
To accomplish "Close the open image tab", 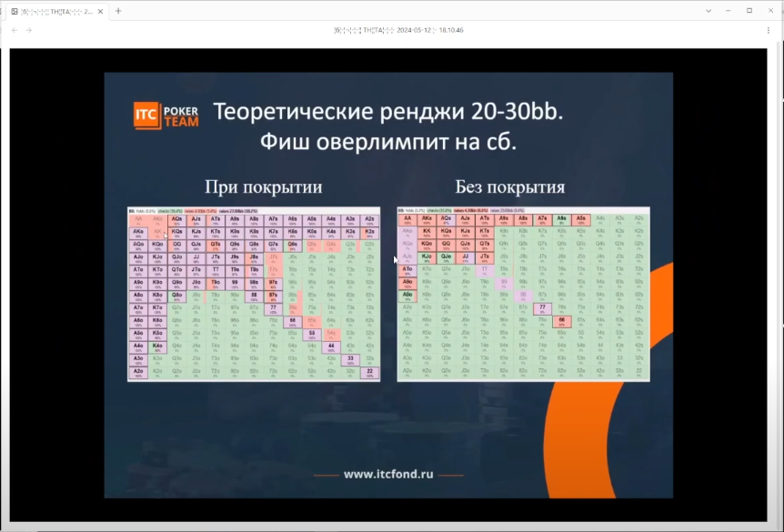I will tap(100, 11).
